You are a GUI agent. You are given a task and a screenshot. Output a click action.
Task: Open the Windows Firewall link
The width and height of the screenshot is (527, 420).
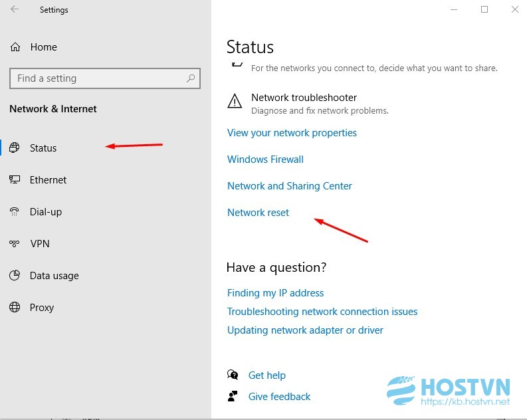pos(265,159)
